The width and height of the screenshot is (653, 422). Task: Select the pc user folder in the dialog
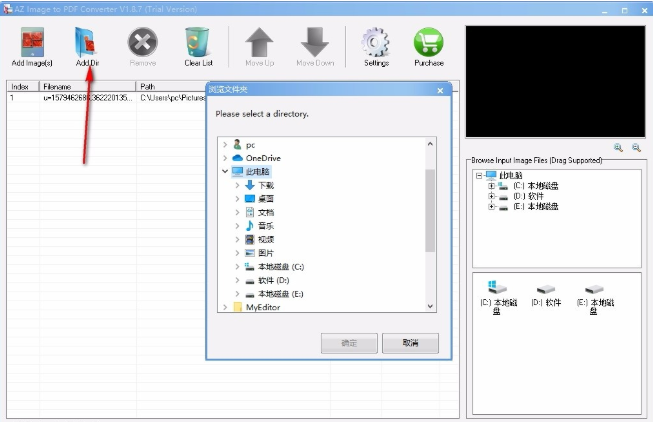[x=244, y=145]
